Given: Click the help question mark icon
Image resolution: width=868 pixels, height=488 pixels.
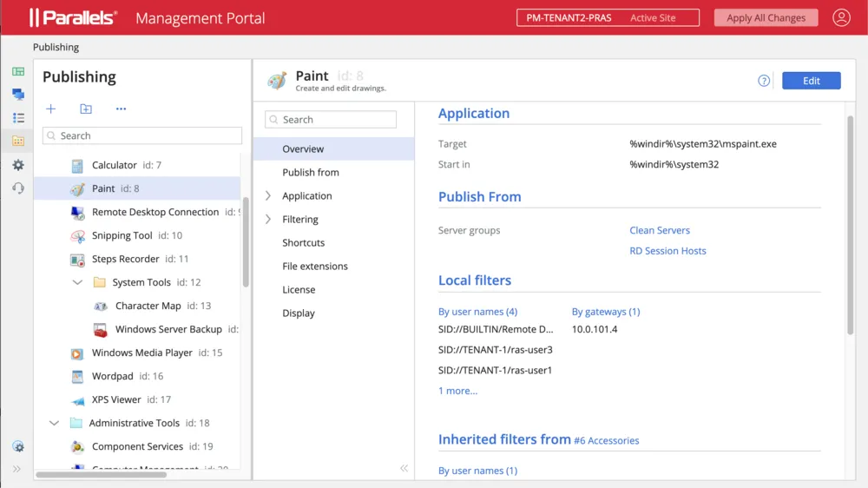Looking at the screenshot, I should pos(764,81).
